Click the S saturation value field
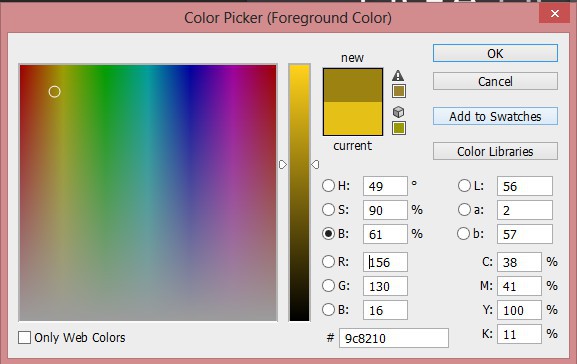Image resolution: width=577 pixels, height=364 pixels. pyautogui.click(x=385, y=210)
